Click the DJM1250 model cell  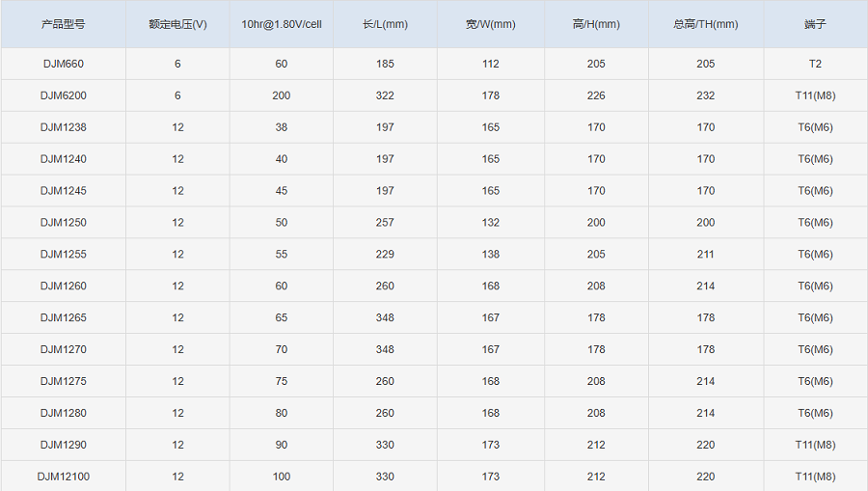click(x=63, y=223)
